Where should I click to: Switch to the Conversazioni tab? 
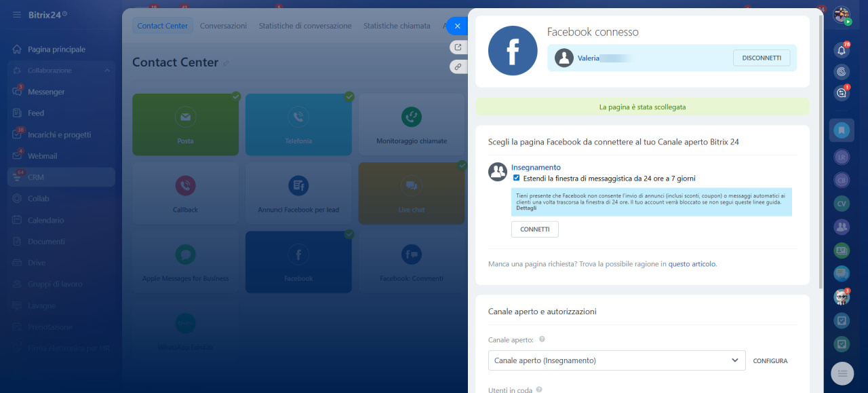224,26
